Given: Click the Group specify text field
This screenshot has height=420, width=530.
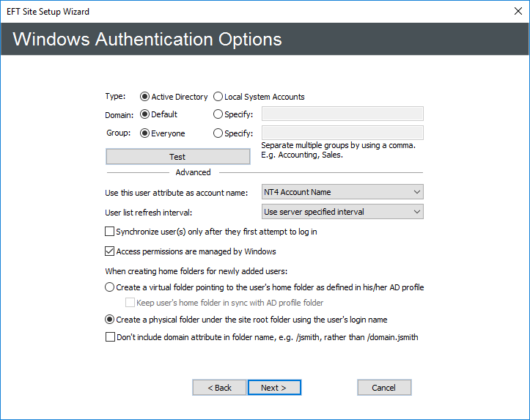Looking at the screenshot, I should [342, 133].
